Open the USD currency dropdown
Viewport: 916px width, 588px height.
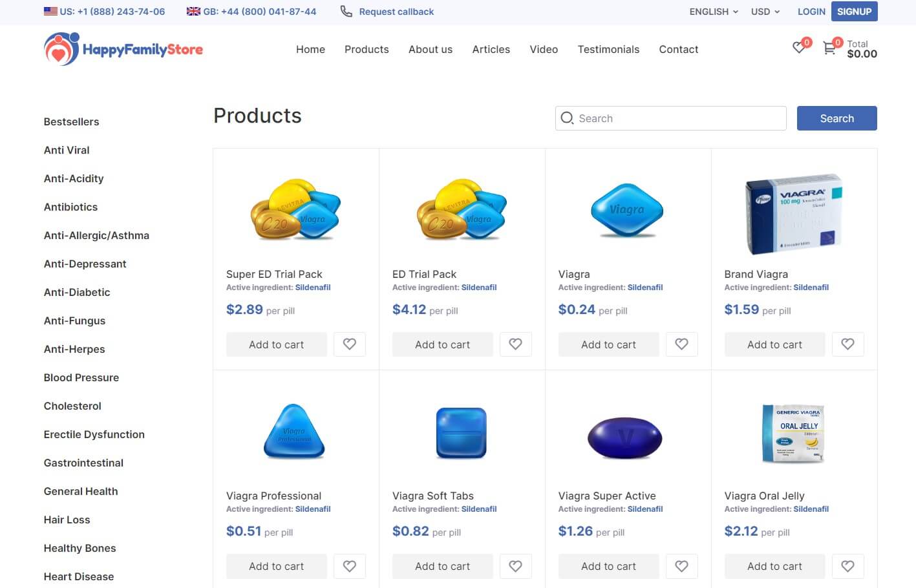pos(765,12)
